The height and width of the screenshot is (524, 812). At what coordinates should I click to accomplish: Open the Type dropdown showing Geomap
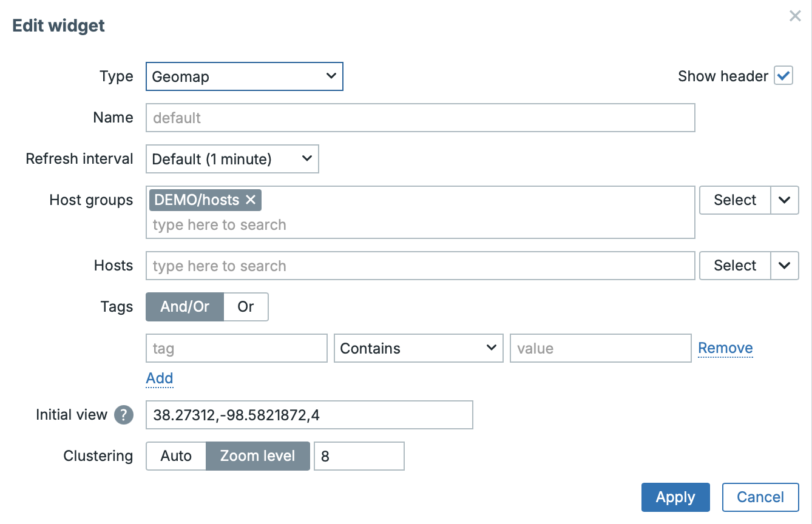[x=245, y=76]
